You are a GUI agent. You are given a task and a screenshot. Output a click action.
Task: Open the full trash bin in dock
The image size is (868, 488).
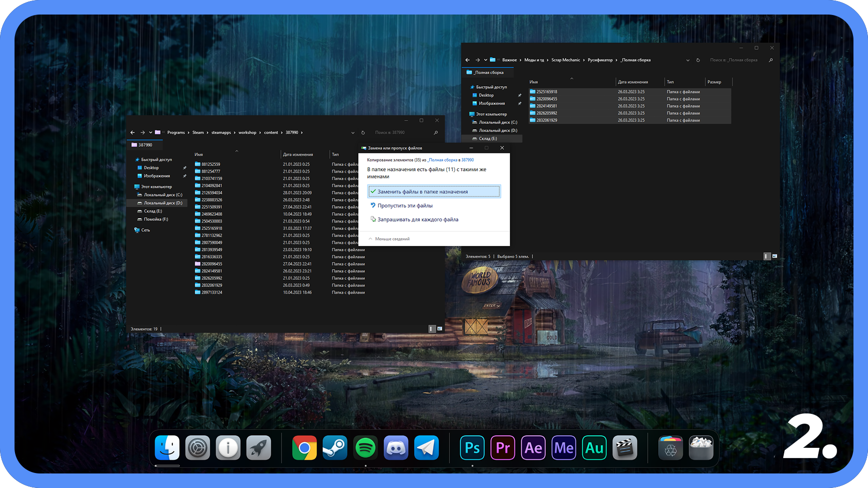(701, 448)
